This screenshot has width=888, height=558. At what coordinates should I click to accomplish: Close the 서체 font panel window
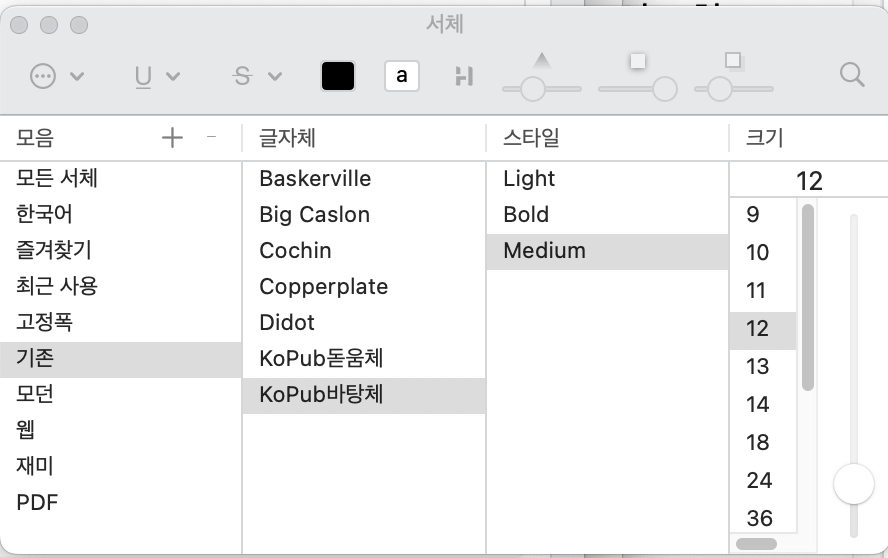tap(19, 25)
